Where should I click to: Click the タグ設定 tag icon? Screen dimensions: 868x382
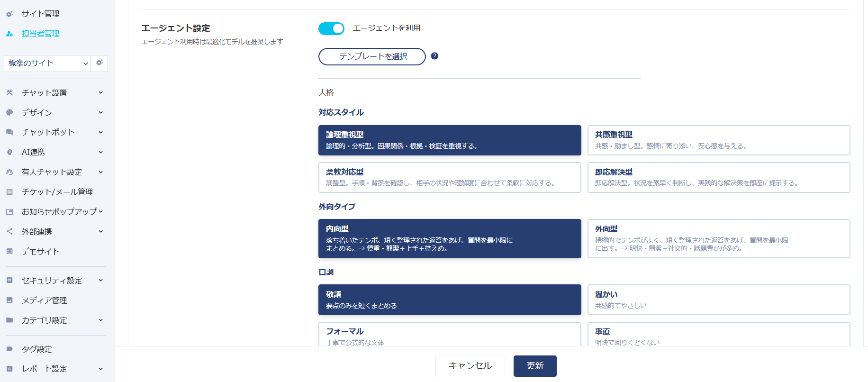[9, 349]
